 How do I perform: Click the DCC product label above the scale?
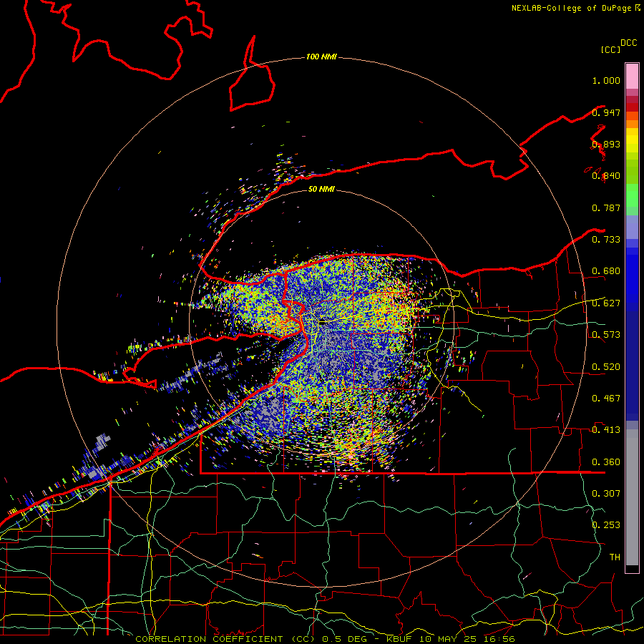coord(629,43)
